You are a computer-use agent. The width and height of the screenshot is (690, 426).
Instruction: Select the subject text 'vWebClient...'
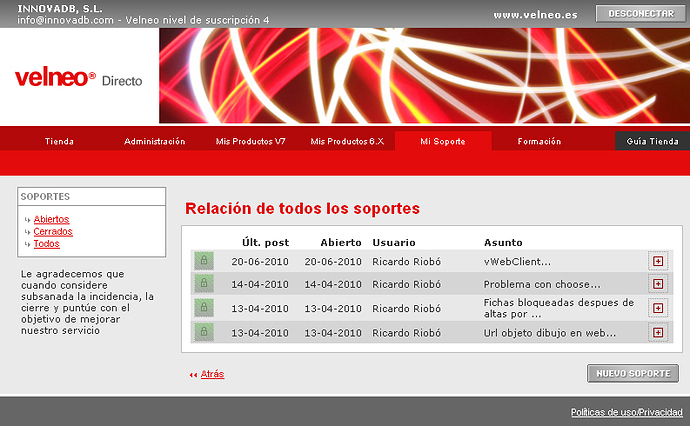pyautogui.click(x=517, y=261)
